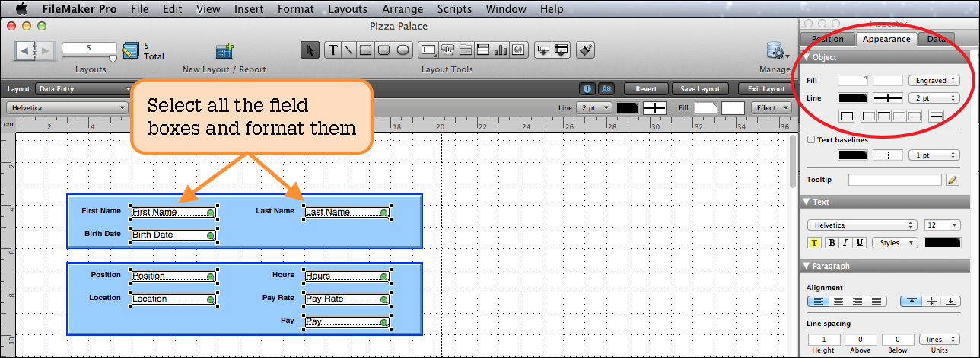Select the Text tool

(x=332, y=50)
